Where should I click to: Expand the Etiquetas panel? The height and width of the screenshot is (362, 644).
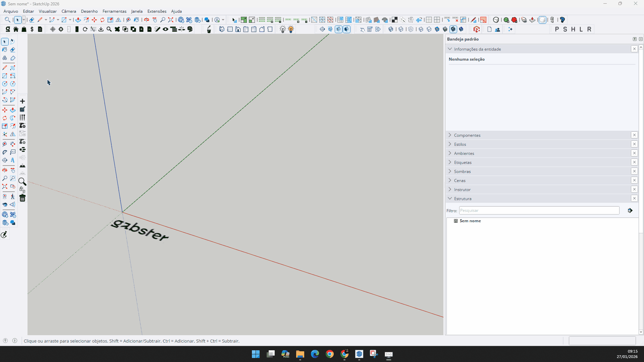coord(463,163)
